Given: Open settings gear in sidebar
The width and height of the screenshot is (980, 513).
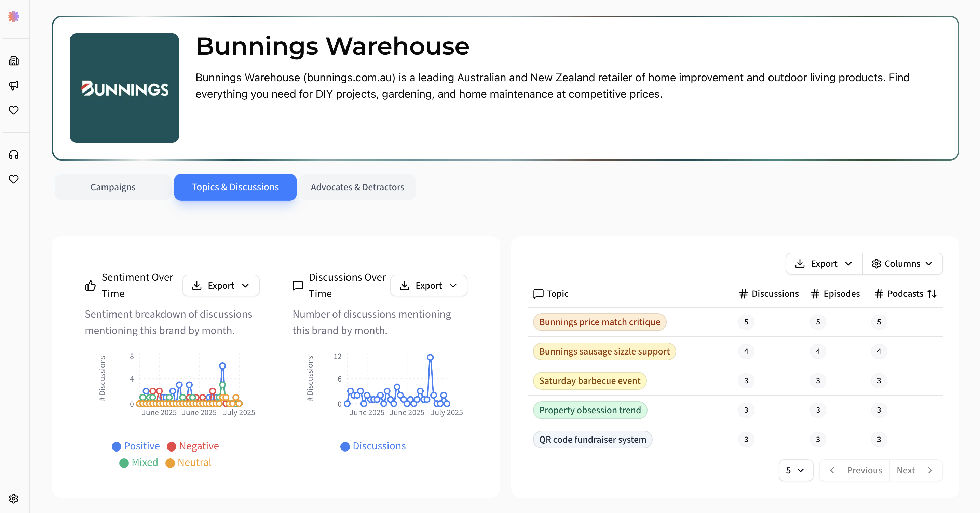Looking at the screenshot, I should [14, 499].
